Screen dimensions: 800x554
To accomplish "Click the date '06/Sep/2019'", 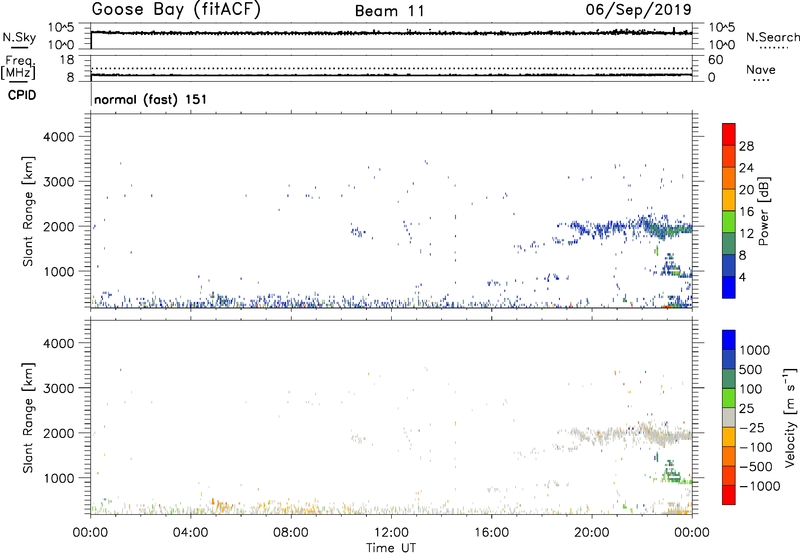I will pos(639,9).
